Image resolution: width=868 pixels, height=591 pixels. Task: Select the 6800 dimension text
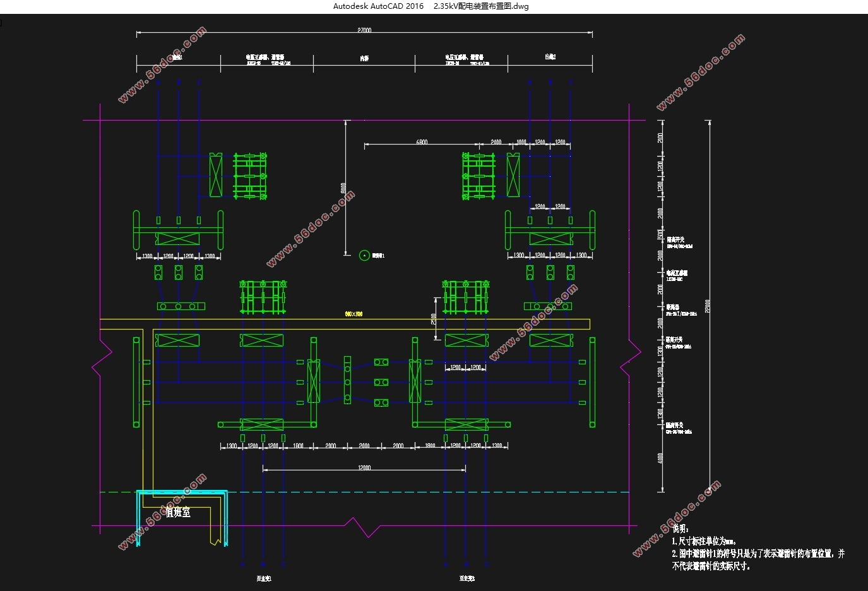(422, 142)
